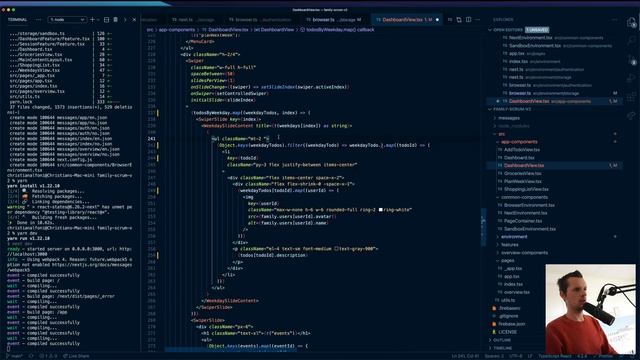This screenshot has height=360, width=640.
Task: Collapse the pages folder
Action: pyautogui.click(x=506, y=260)
